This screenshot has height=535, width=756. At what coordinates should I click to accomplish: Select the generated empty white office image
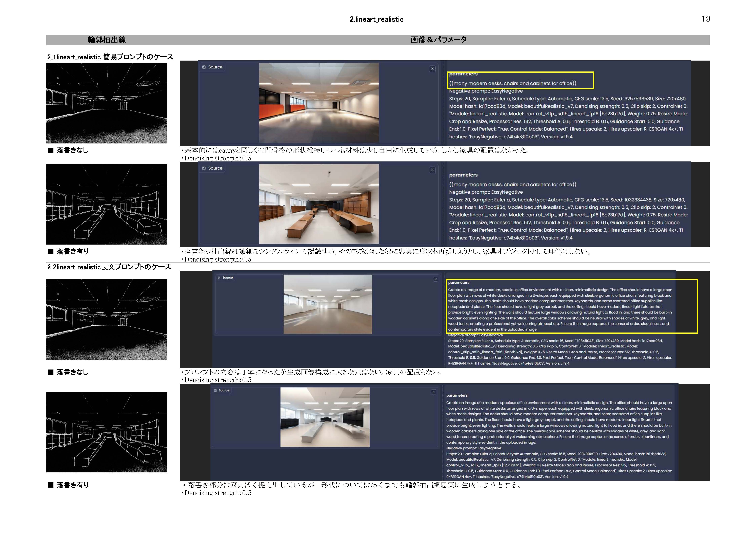pyautogui.click(x=328, y=304)
